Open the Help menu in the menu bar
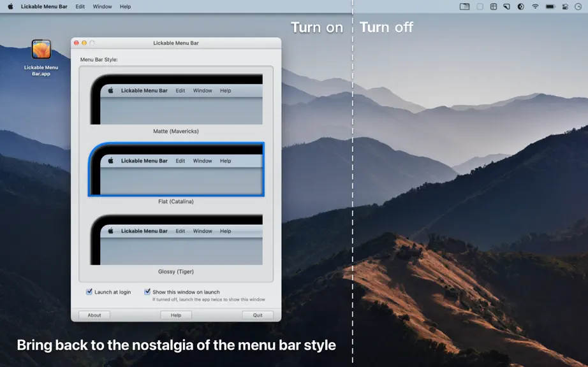 pos(125,6)
